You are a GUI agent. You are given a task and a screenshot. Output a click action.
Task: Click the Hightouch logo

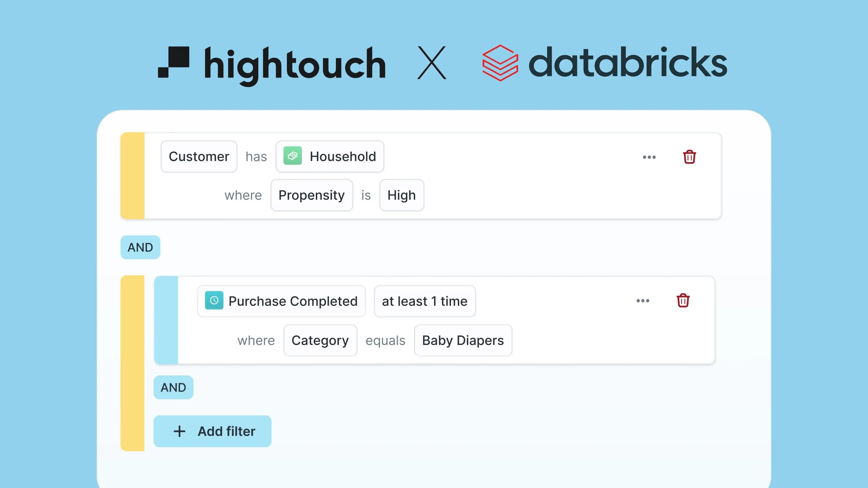[271, 64]
